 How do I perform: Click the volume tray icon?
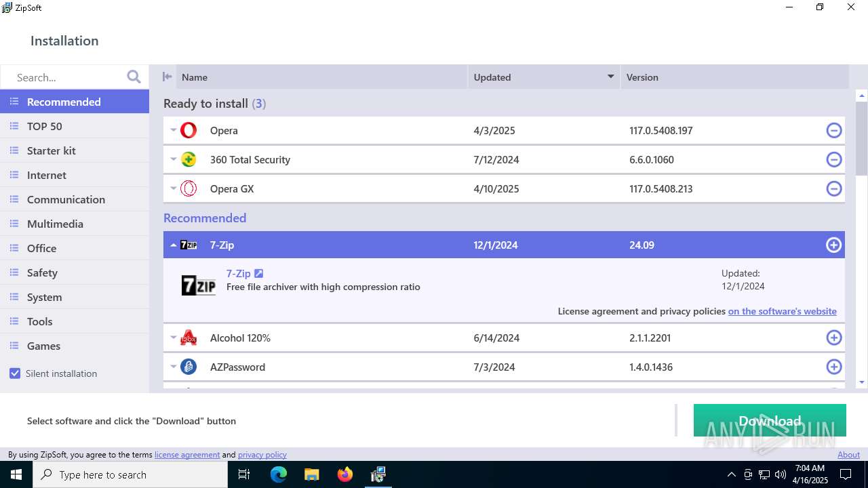click(781, 474)
